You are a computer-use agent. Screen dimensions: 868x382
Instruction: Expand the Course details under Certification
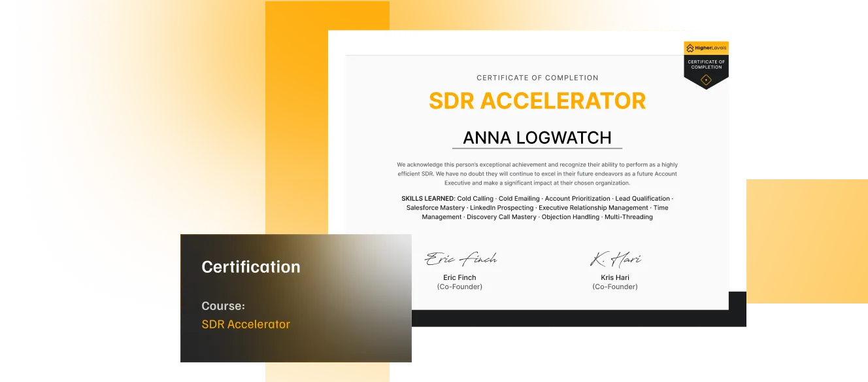(222, 305)
